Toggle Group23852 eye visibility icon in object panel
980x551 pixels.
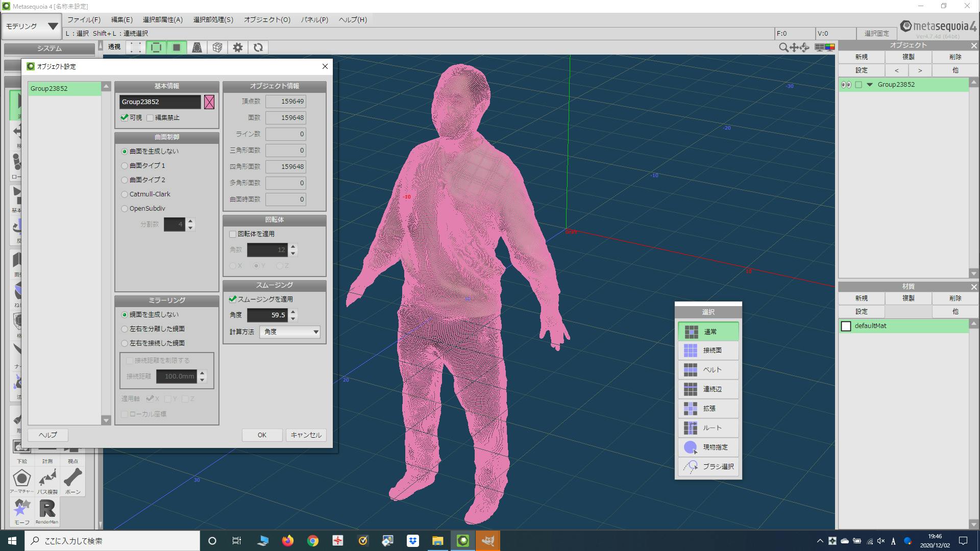(x=845, y=85)
